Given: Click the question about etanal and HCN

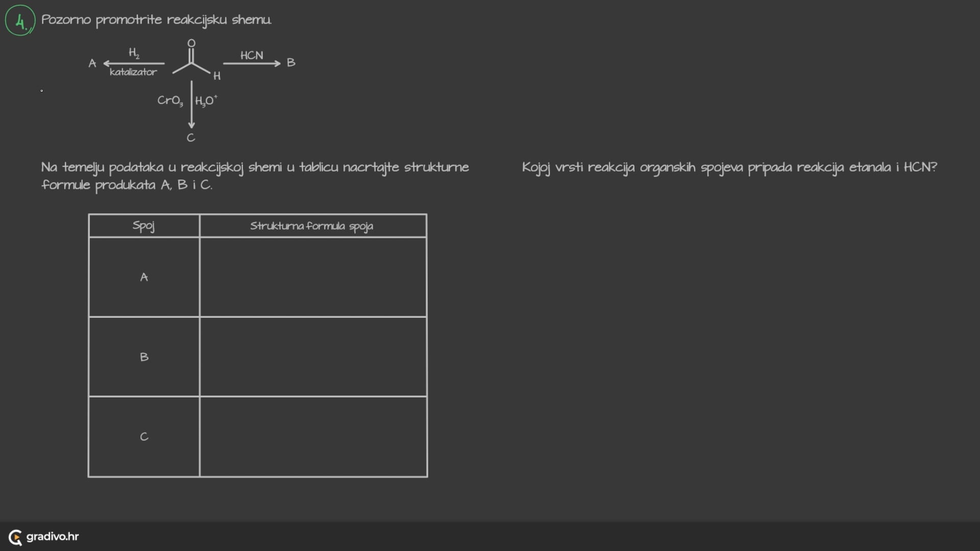Looking at the screenshot, I should [x=729, y=167].
